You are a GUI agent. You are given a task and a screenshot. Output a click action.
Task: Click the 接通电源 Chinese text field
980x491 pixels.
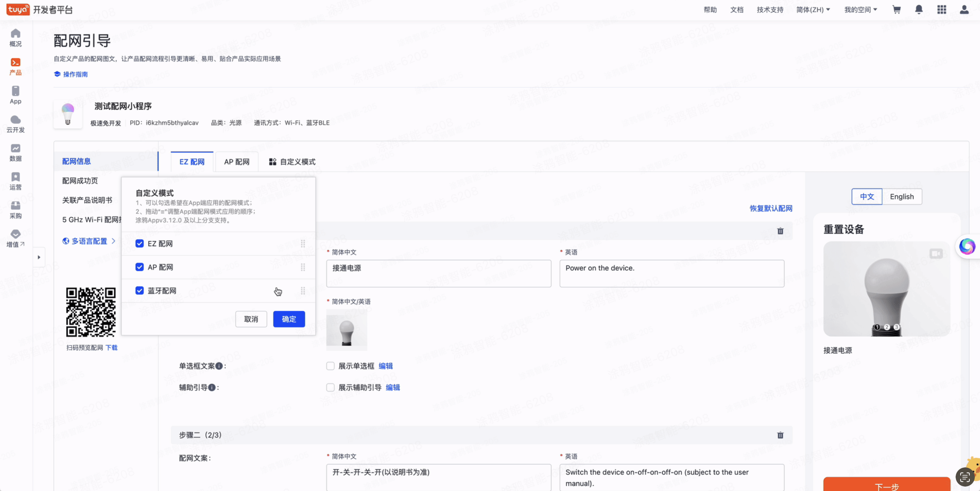439,273
